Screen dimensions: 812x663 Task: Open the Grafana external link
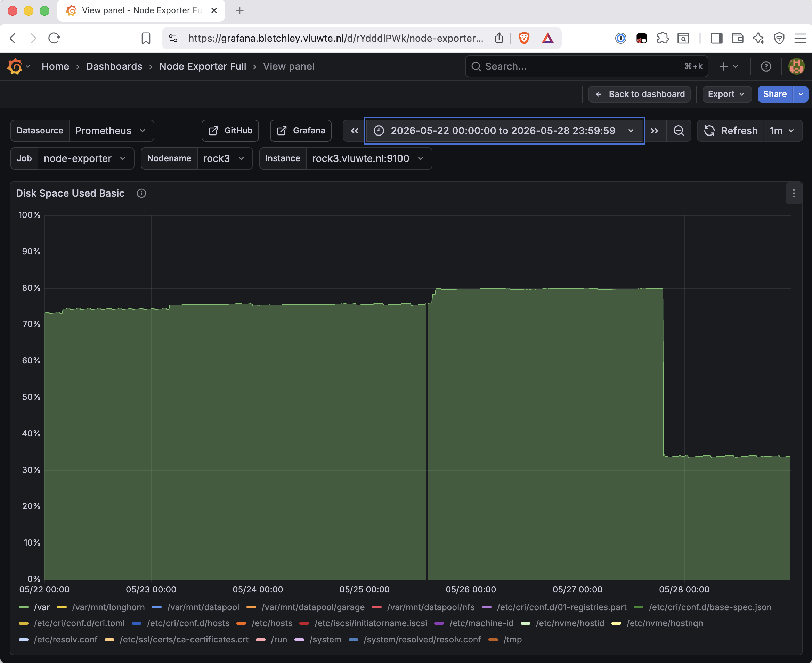pyautogui.click(x=301, y=131)
